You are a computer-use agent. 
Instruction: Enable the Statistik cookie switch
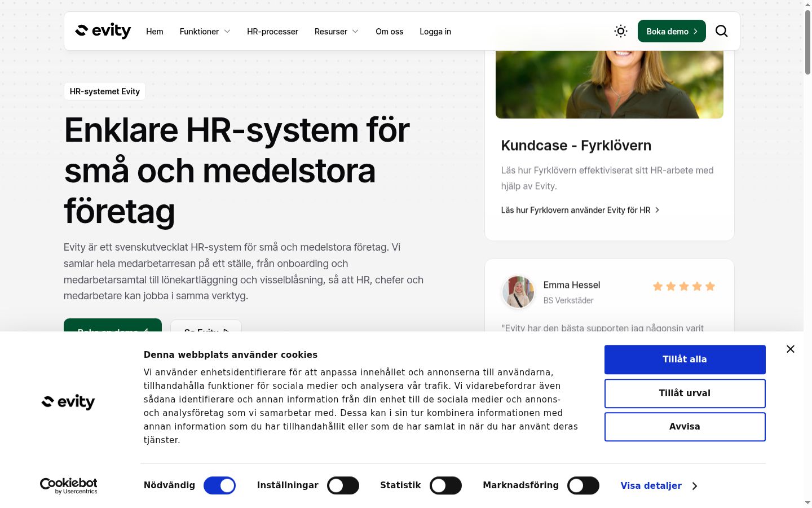point(445,485)
